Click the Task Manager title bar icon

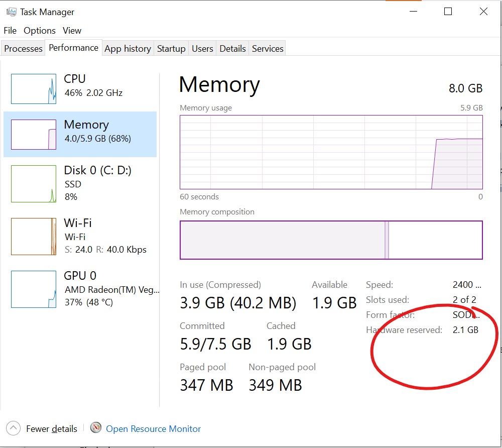11,12
